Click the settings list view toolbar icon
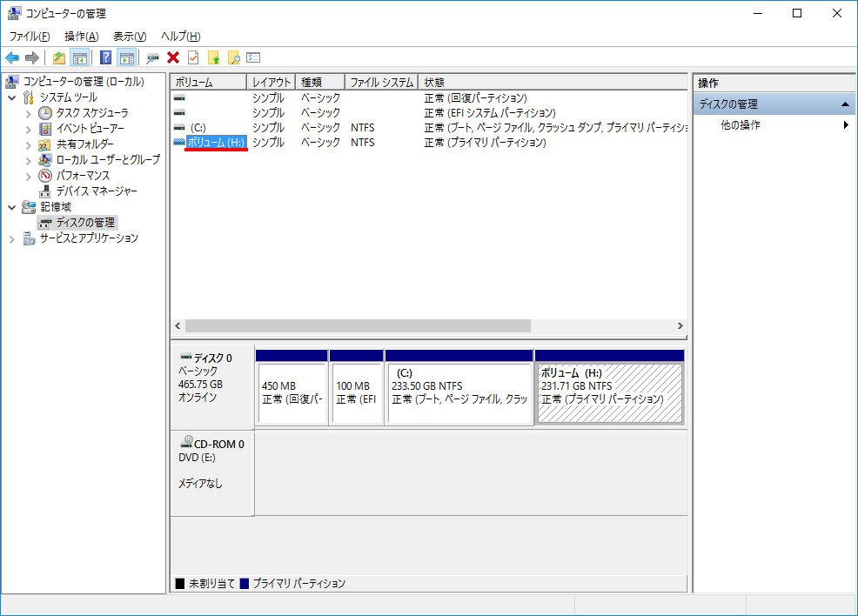 click(253, 57)
